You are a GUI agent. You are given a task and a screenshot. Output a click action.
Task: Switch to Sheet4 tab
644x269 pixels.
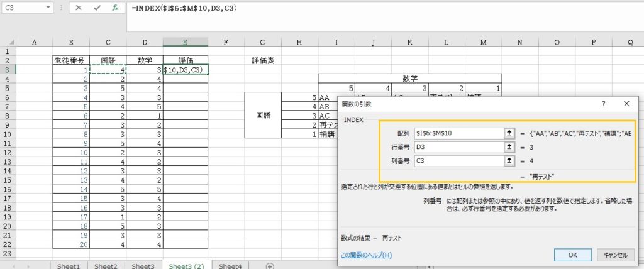coord(230,266)
